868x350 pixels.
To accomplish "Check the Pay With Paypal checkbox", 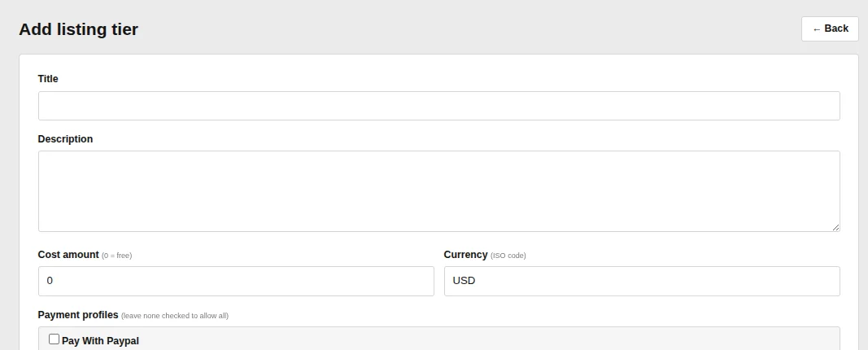I will pyautogui.click(x=54, y=339).
